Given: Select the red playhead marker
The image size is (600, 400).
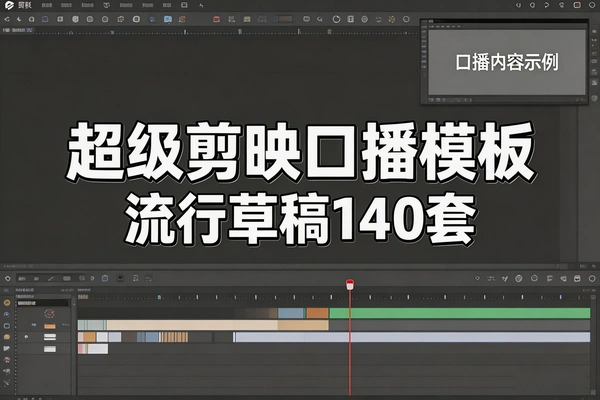Looking at the screenshot, I should tap(350, 286).
